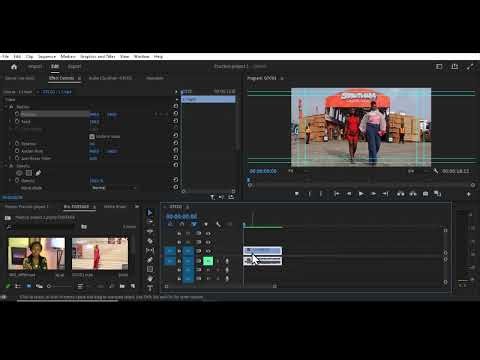
Task: Switch to the Media Browser tab
Action: [115, 207]
